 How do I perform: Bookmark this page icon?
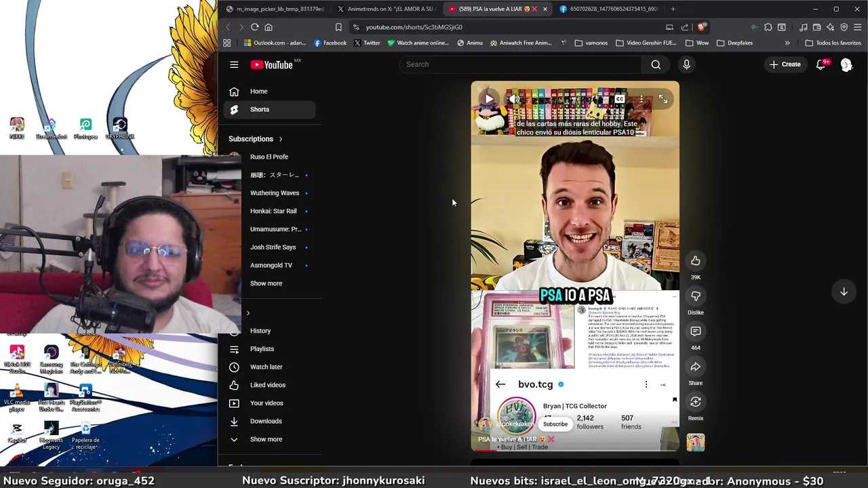(338, 27)
